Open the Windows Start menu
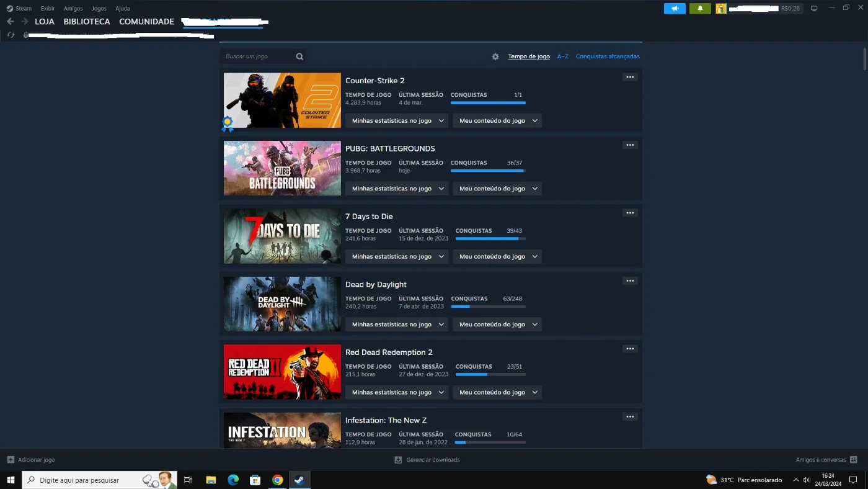The width and height of the screenshot is (868, 489). pyautogui.click(x=11, y=480)
